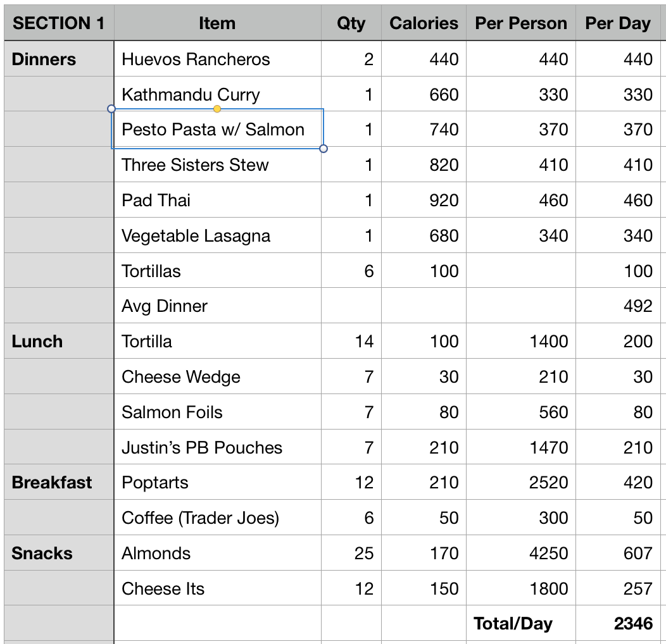666x644 pixels.
Task: Click bottom-right resize handle of selected box
Action: 324,149
